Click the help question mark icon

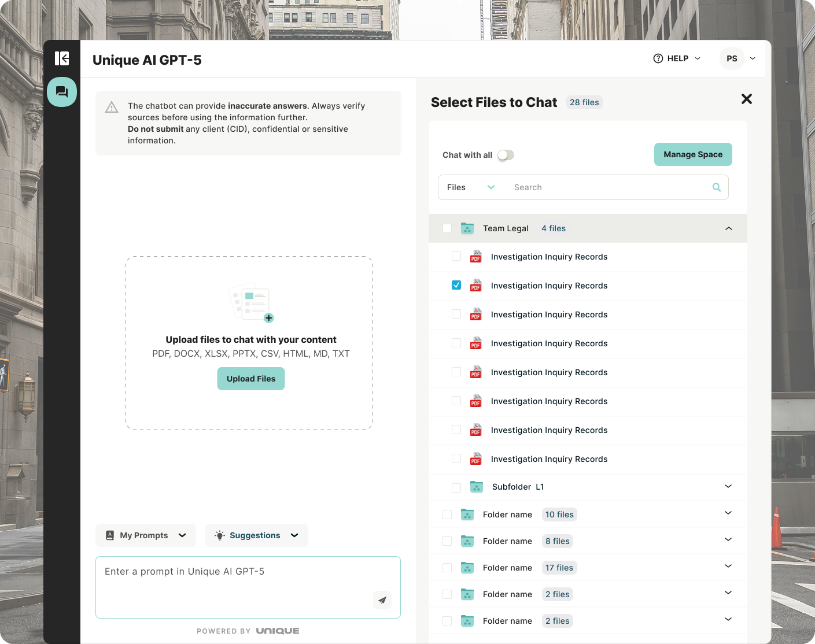[x=658, y=58]
